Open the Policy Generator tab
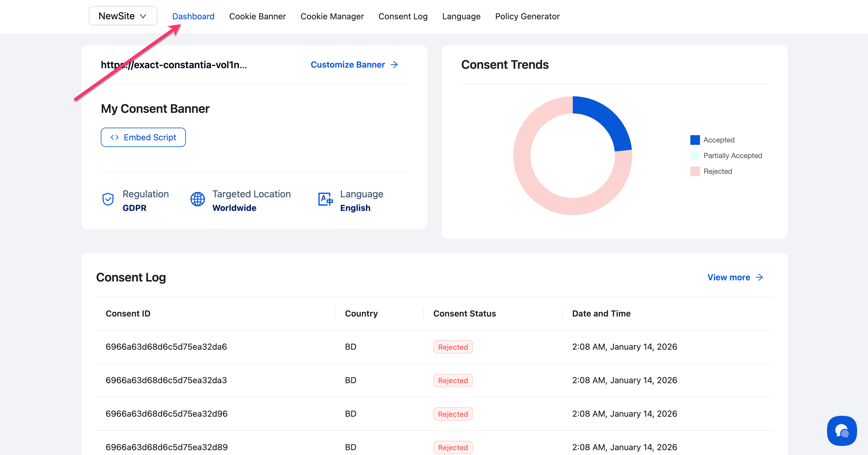The image size is (868, 455). (x=527, y=16)
